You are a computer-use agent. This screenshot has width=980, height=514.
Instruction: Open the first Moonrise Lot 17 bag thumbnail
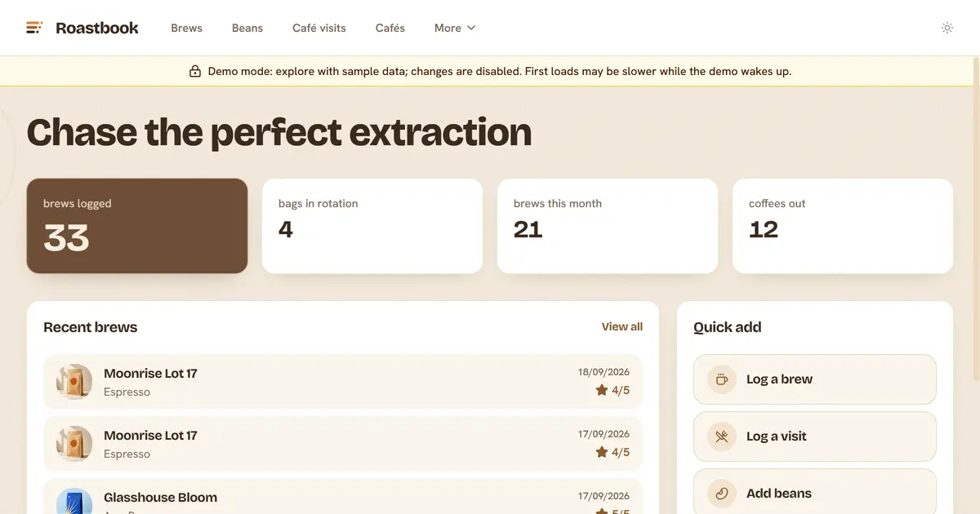(74, 382)
